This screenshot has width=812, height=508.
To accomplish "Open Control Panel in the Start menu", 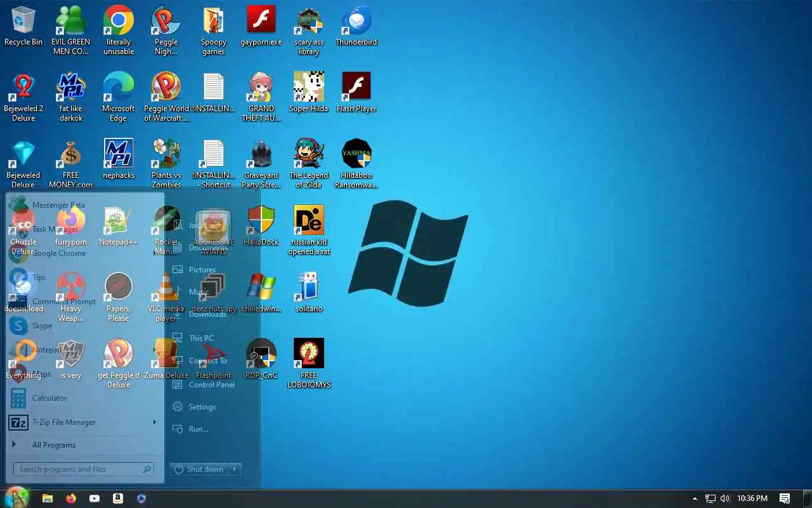I will (x=213, y=385).
